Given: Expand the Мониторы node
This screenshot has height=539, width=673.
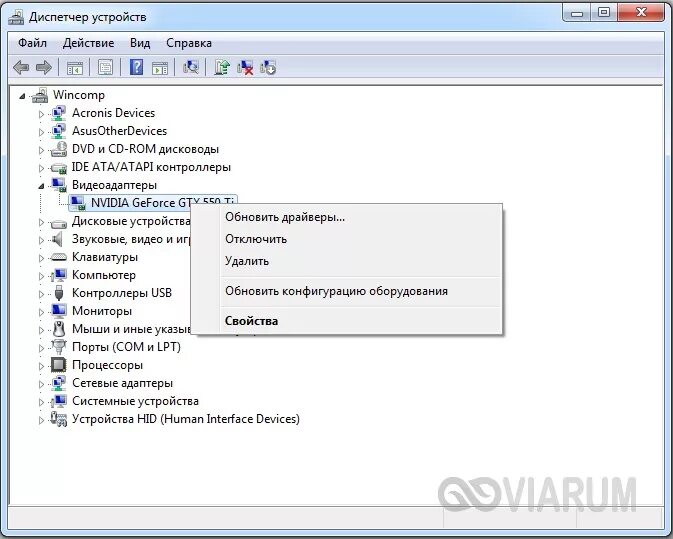Looking at the screenshot, I should (x=41, y=312).
